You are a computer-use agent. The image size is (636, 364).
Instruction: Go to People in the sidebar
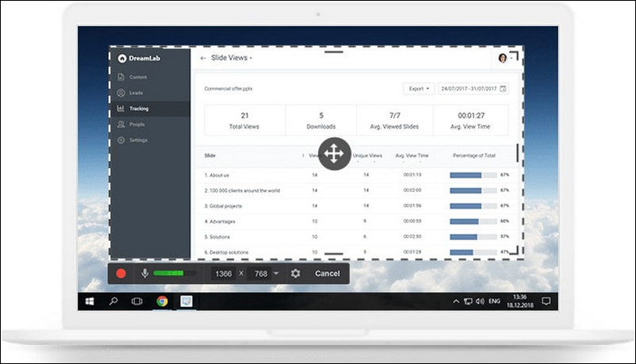136,125
